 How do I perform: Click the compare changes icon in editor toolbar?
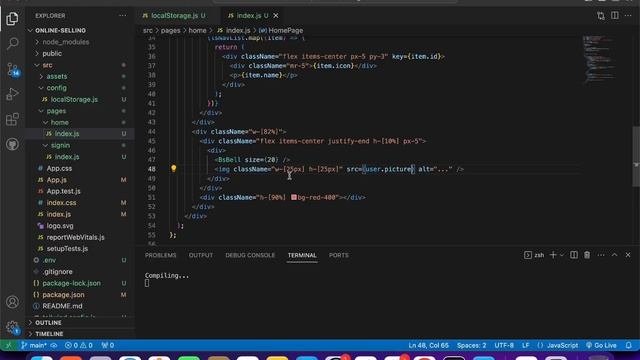click(x=600, y=16)
